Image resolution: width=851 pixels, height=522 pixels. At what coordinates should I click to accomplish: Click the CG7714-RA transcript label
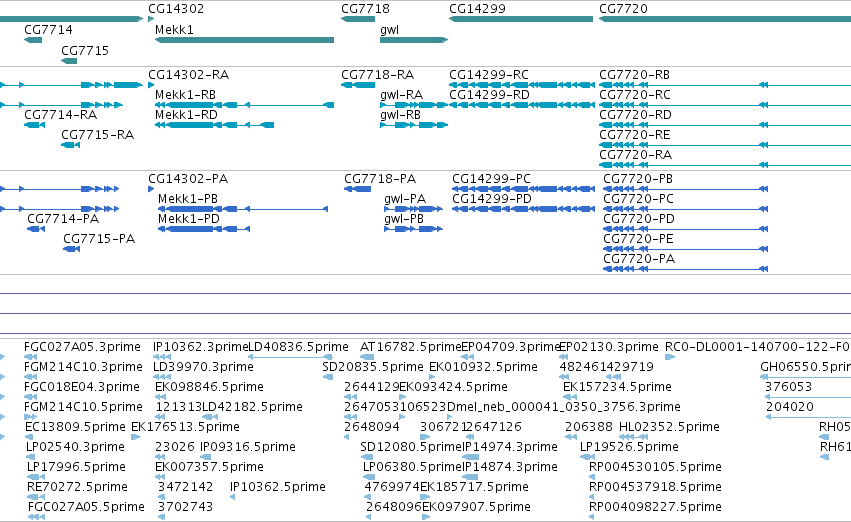pos(60,114)
